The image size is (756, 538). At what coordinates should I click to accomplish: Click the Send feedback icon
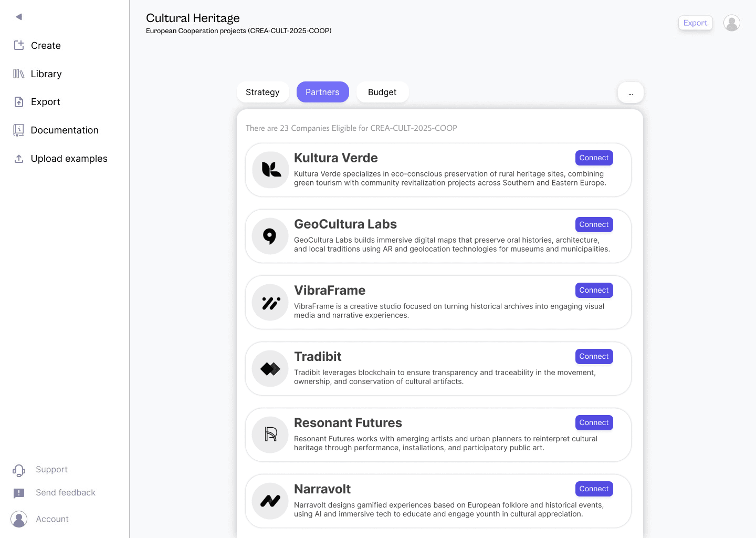click(19, 493)
